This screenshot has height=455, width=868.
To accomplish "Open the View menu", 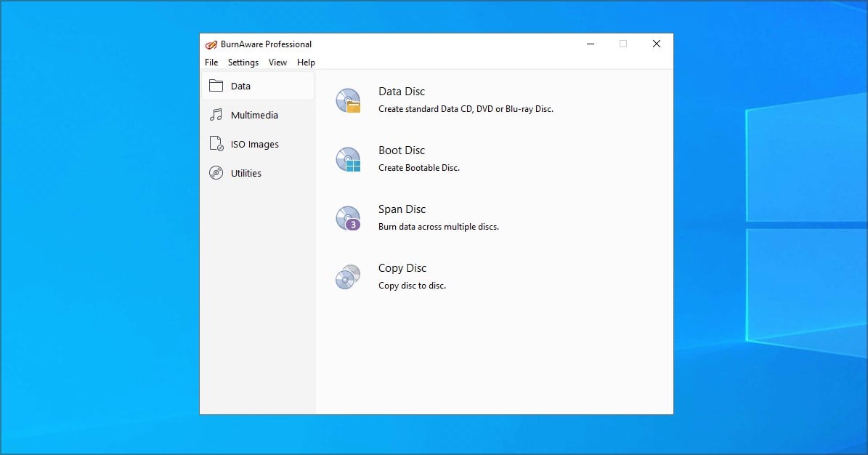I will click(x=278, y=62).
